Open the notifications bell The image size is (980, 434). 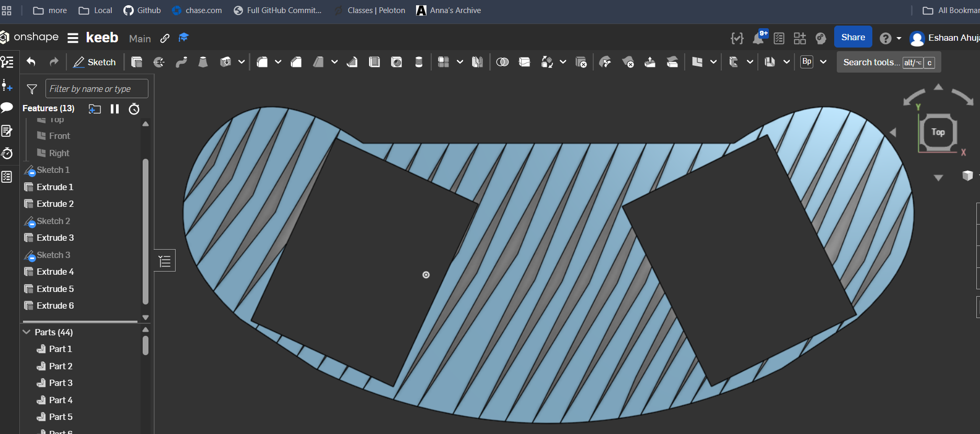(758, 38)
